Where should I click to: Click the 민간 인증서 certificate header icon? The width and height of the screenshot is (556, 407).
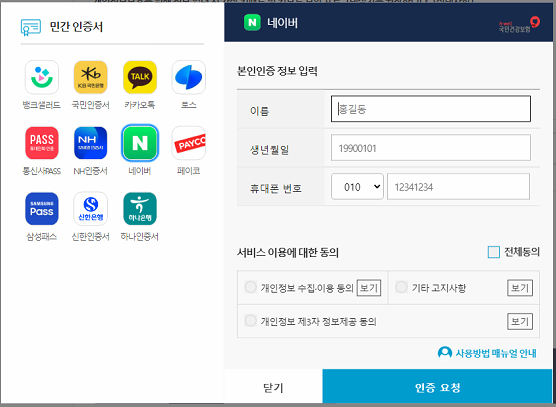click(x=31, y=27)
